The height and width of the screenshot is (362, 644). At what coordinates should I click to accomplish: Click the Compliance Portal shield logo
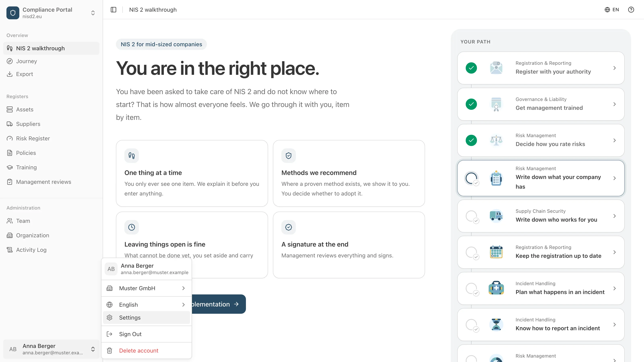(x=13, y=13)
